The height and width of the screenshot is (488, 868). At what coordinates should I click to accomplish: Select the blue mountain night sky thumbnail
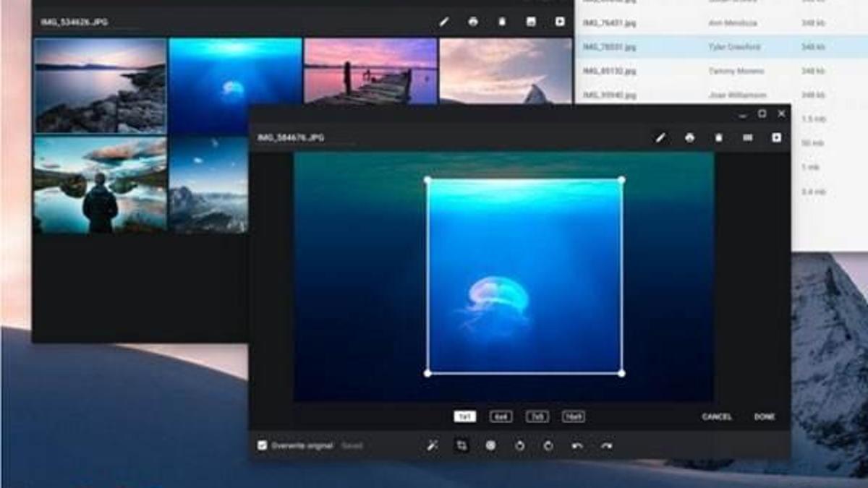208,184
